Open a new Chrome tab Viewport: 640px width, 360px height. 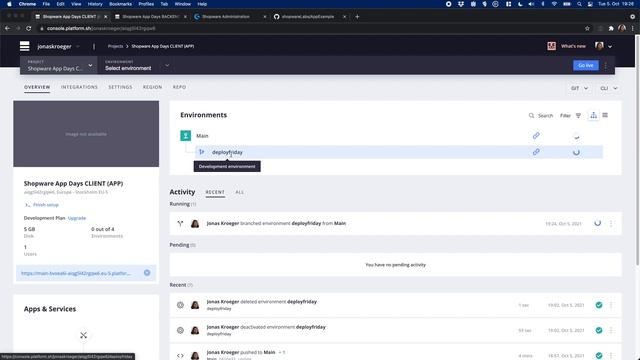point(357,17)
